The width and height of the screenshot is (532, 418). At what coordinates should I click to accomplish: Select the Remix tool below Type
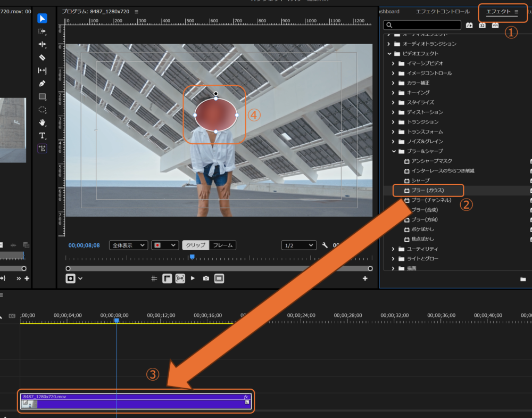[x=42, y=149]
